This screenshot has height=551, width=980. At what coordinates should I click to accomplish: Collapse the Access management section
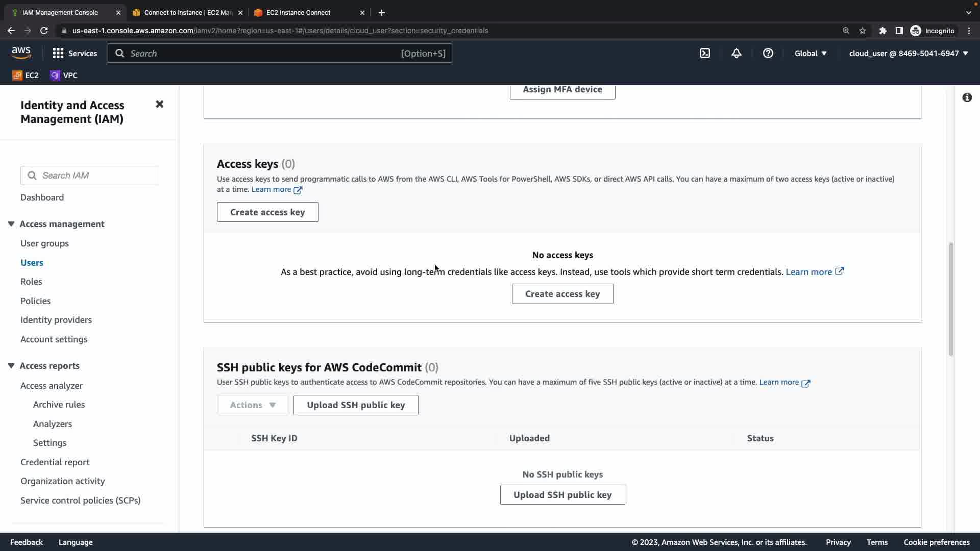(x=11, y=224)
